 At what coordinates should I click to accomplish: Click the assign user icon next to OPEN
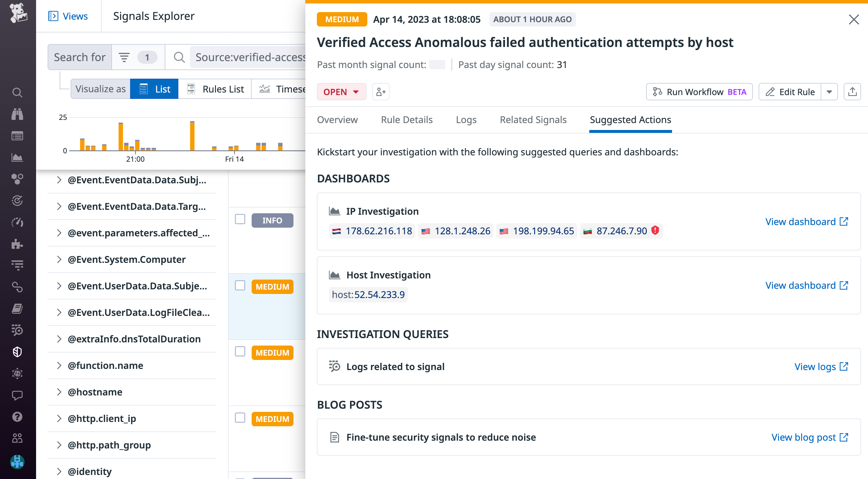[x=381, y=92]
